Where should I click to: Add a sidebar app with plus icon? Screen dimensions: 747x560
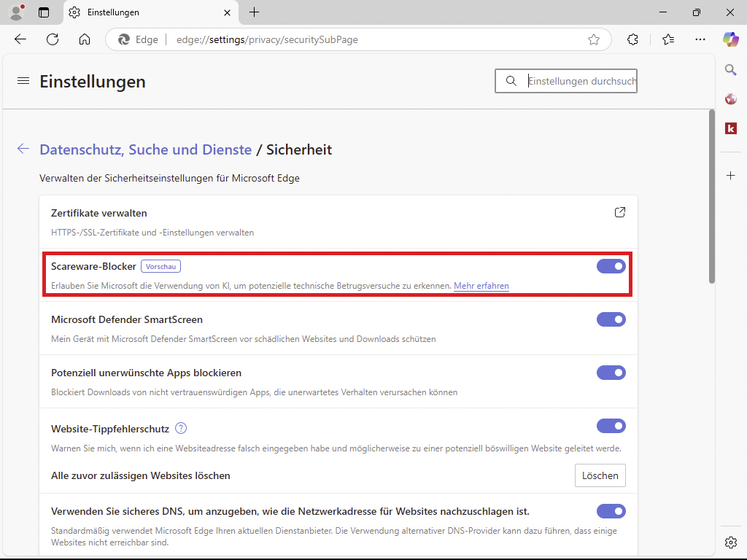pos(731,176)
